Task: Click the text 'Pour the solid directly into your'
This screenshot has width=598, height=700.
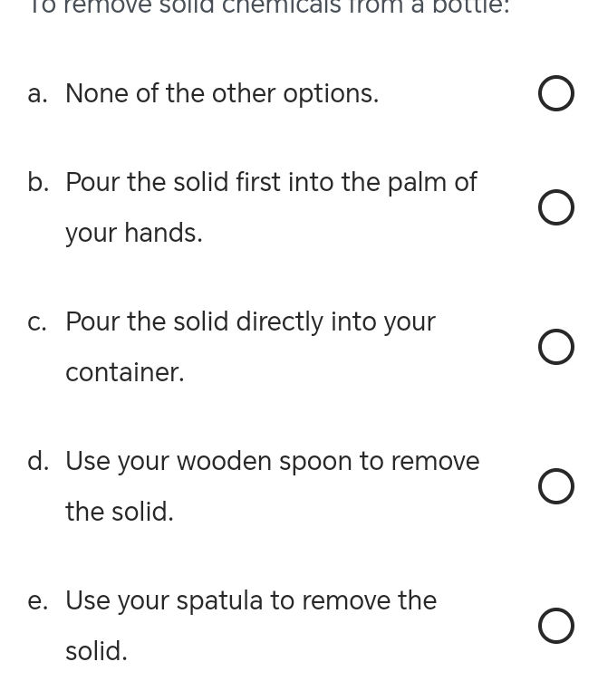Action: tap(250, 321)
